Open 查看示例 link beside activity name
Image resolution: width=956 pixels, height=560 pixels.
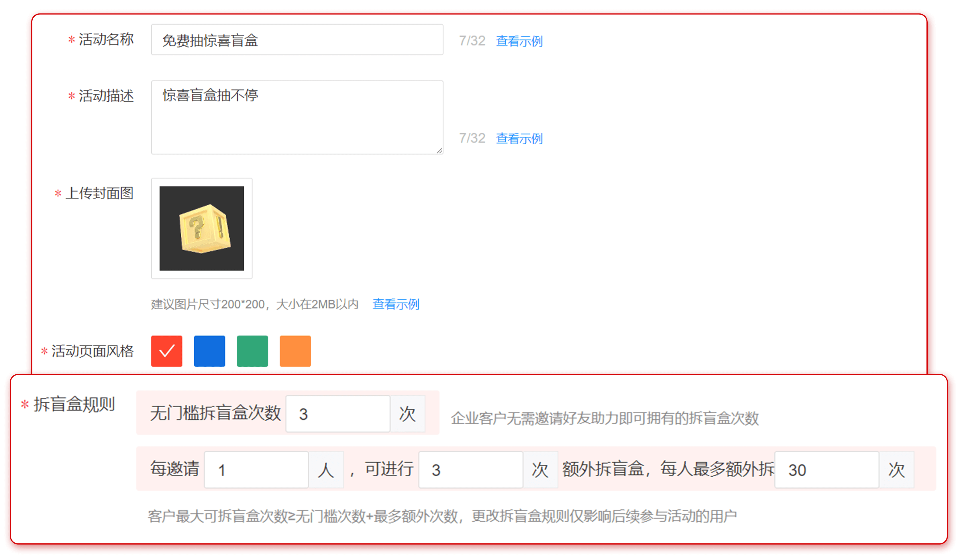(519, 41)
